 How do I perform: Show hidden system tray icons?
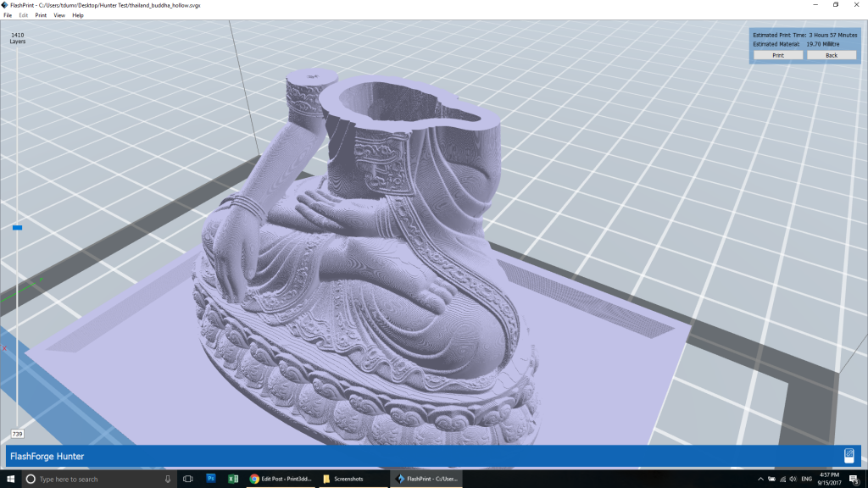tap(760, 479)
